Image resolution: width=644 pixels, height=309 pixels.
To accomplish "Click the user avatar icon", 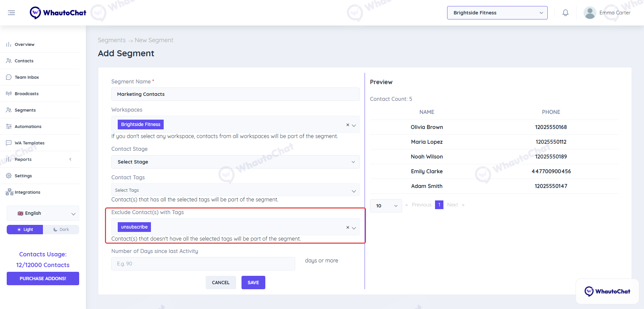I will tap(590, 13).
